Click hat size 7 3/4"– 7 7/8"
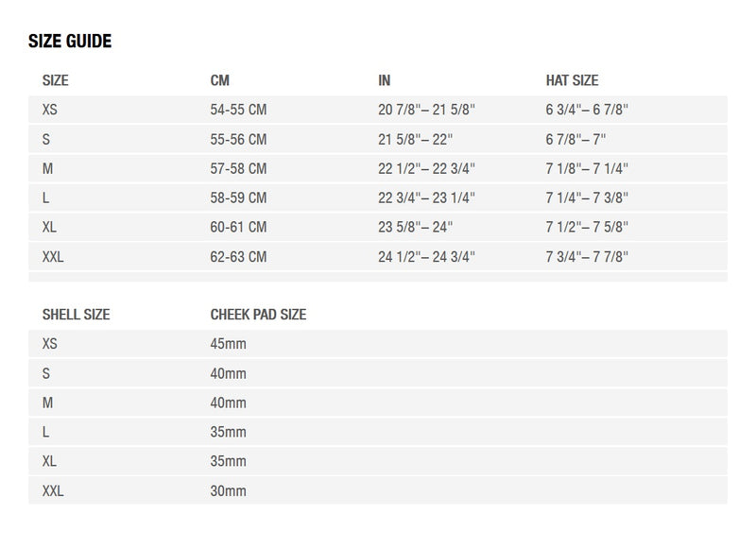The image size is (756, 549). pyautogui.click(x=587, y=256)
